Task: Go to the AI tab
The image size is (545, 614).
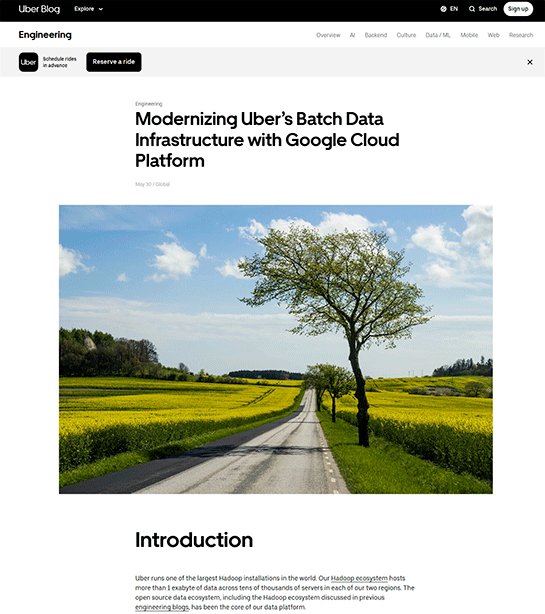Action: coord(352,35)
